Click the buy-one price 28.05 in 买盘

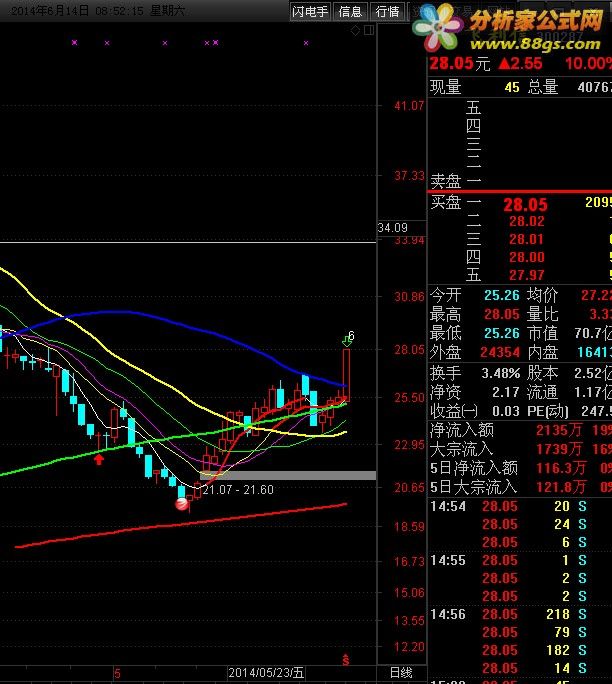click(525, 205)
